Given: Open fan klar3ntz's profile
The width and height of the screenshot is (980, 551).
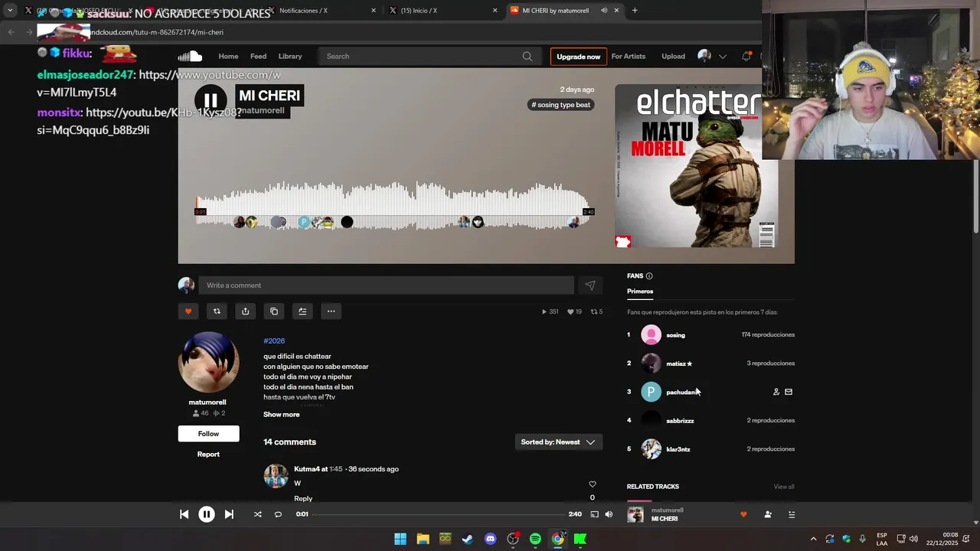Looking at the screenshot, I should pos(678,449).
